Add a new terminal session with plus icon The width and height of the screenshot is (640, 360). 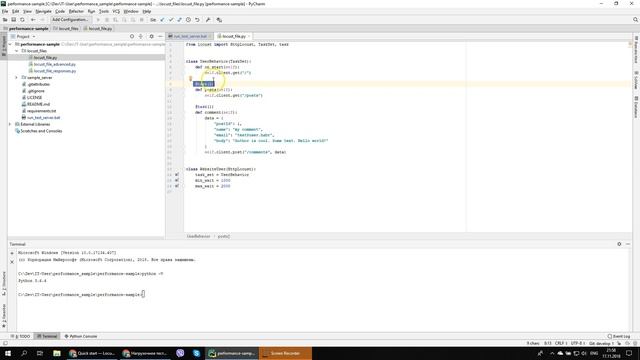coord(12,253)
